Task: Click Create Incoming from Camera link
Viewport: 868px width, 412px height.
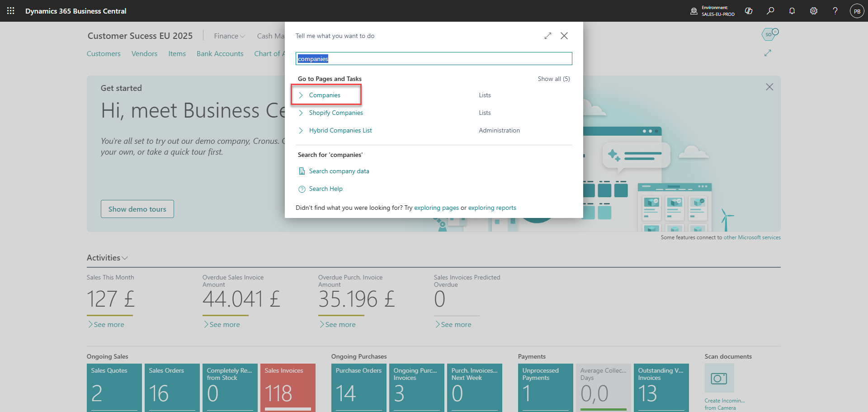Action: coord(724,404)
